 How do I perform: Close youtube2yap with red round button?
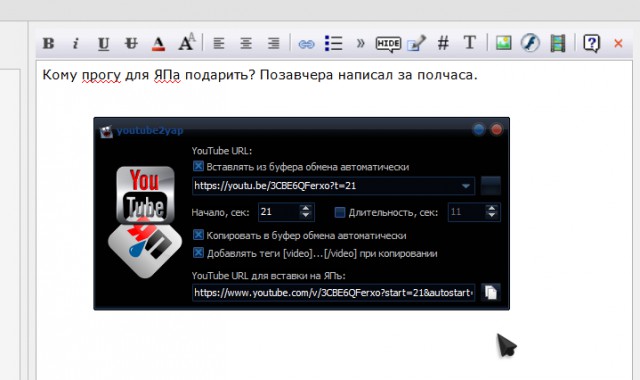coord(496,130)
